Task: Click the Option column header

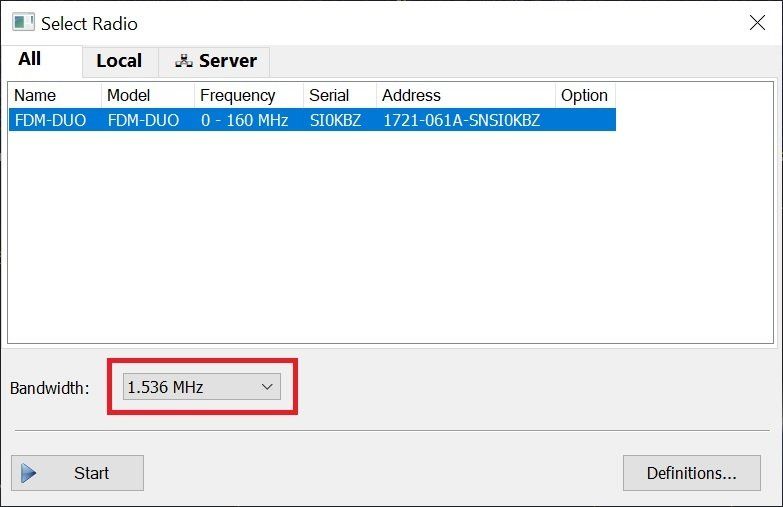Action: [x=585, y=95]
